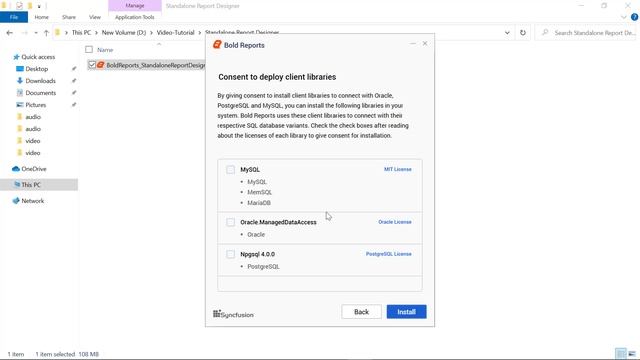Image resolution: width=640 pixels, height=360 pixels.
Task: Select This PC in navigation pane
Action: (x=31, y=184)
